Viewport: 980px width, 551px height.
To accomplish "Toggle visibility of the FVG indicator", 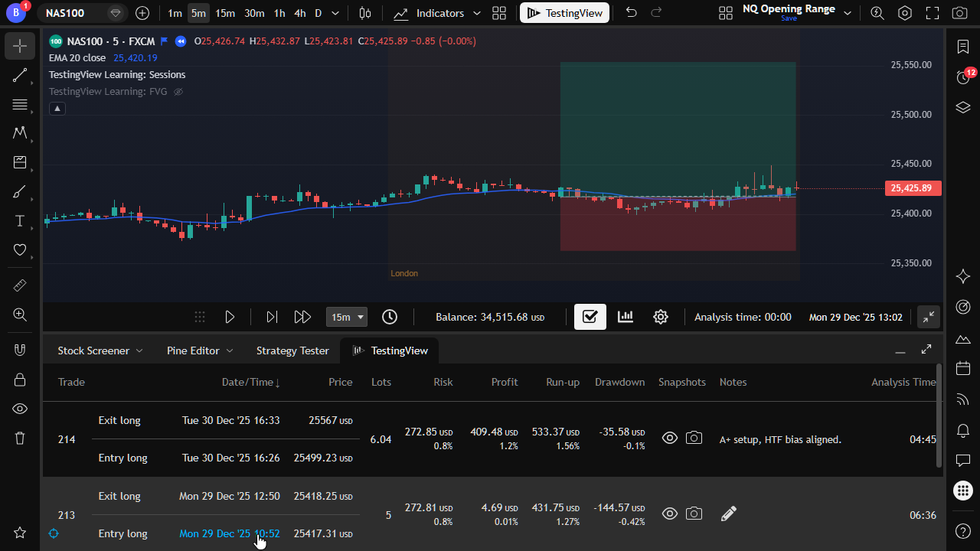I will (178, 92).
